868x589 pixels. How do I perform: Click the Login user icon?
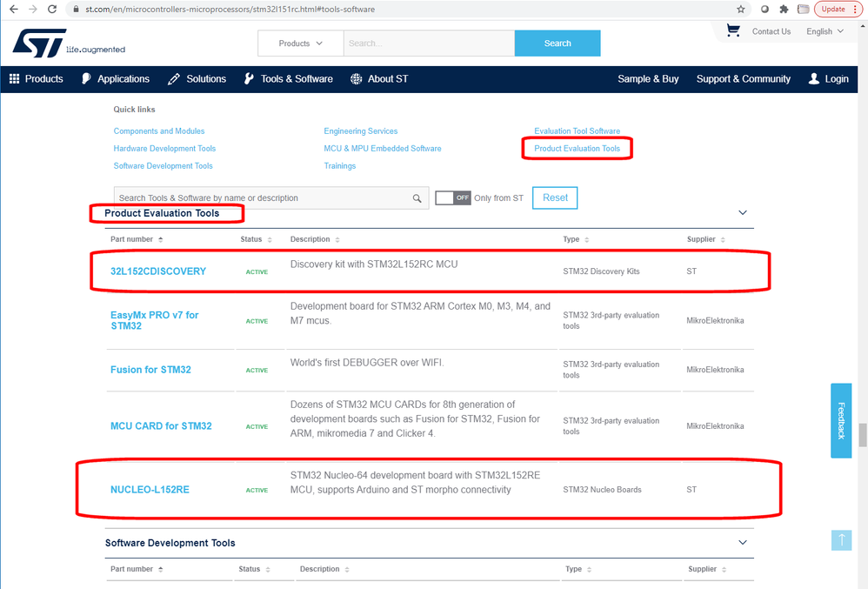(814, 78)
